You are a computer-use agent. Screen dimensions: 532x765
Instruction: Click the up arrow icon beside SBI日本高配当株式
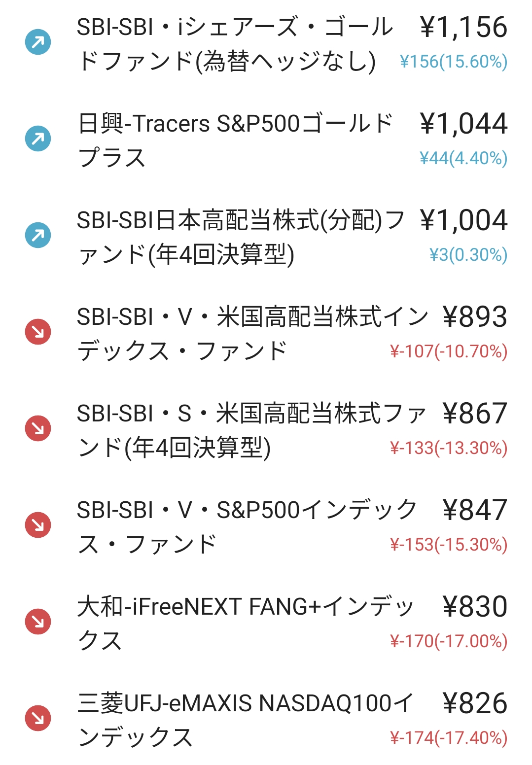pos(38,236)
